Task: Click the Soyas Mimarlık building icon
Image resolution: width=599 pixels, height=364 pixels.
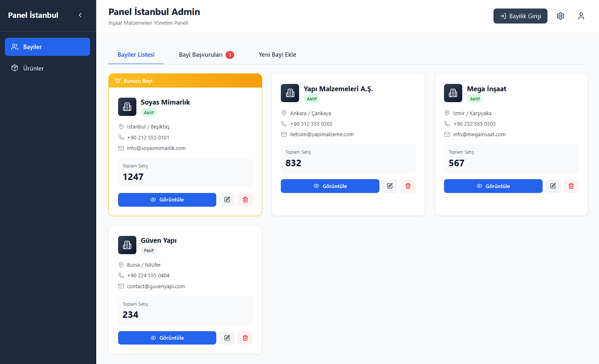Action: tap(127, 107)
